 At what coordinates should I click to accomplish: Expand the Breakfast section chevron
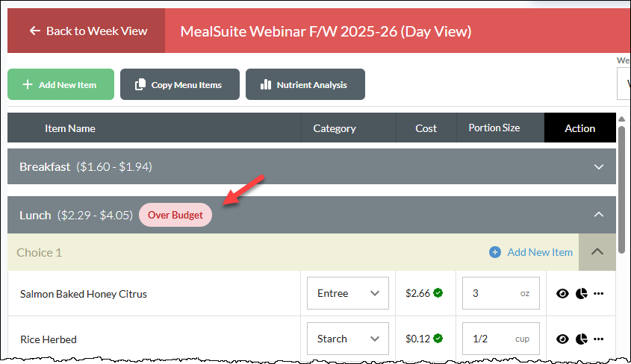click(599, 167)
